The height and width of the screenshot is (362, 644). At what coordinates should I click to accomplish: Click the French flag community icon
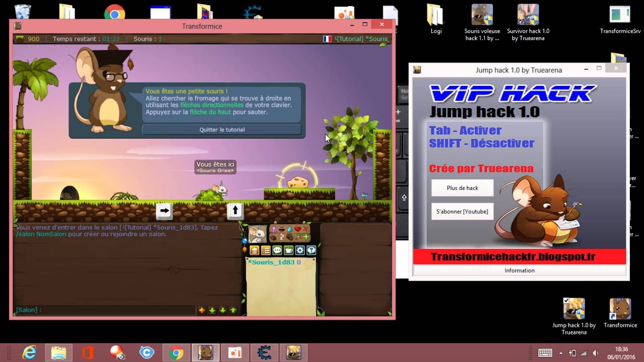point(327,39)
